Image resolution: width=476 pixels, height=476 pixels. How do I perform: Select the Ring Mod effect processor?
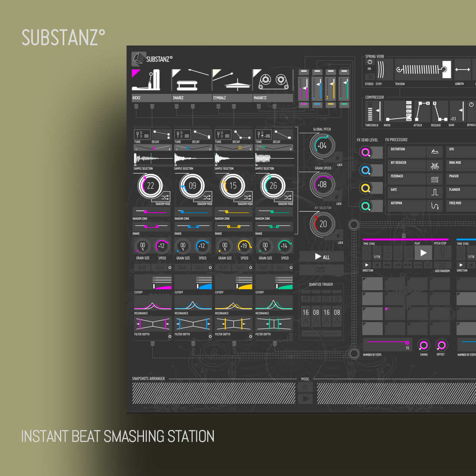461,165
